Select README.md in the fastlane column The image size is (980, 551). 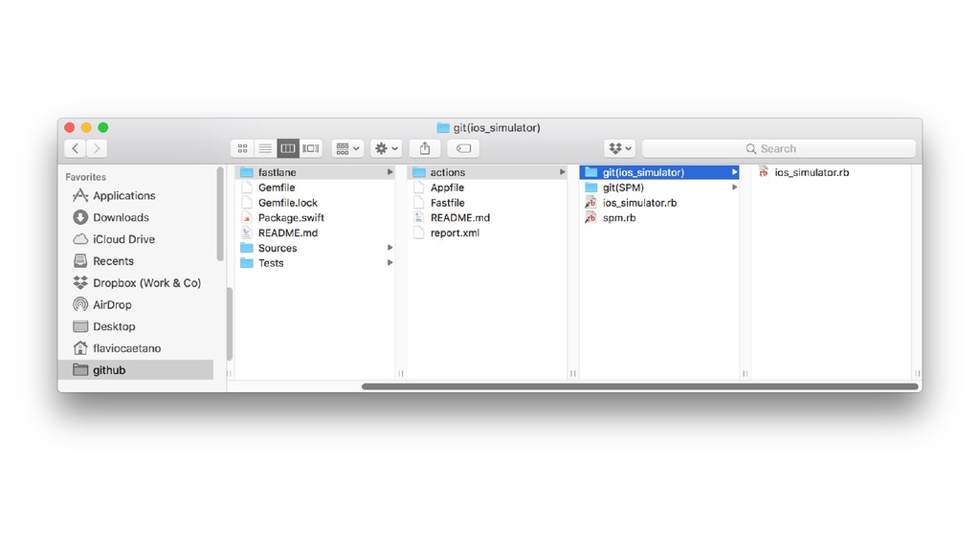pyautogui.click(x=487, y=217)
